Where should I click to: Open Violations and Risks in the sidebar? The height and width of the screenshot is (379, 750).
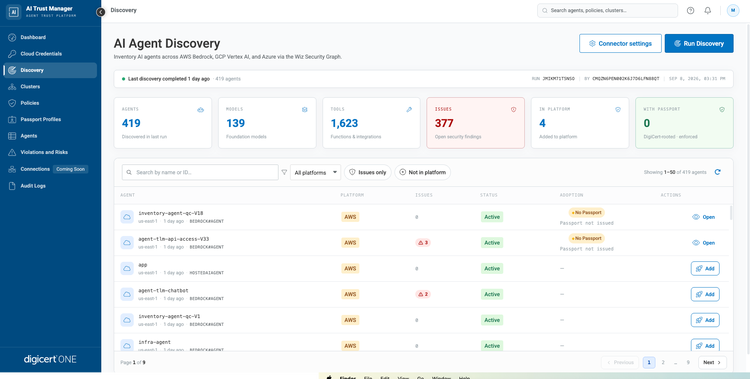click(x=50, y=152)
